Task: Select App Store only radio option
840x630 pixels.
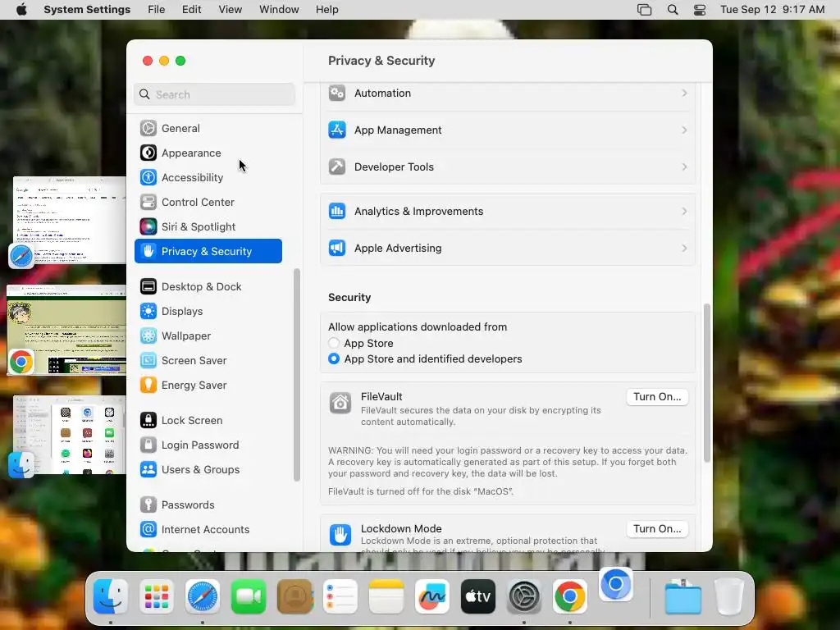Action: [334, 343]
